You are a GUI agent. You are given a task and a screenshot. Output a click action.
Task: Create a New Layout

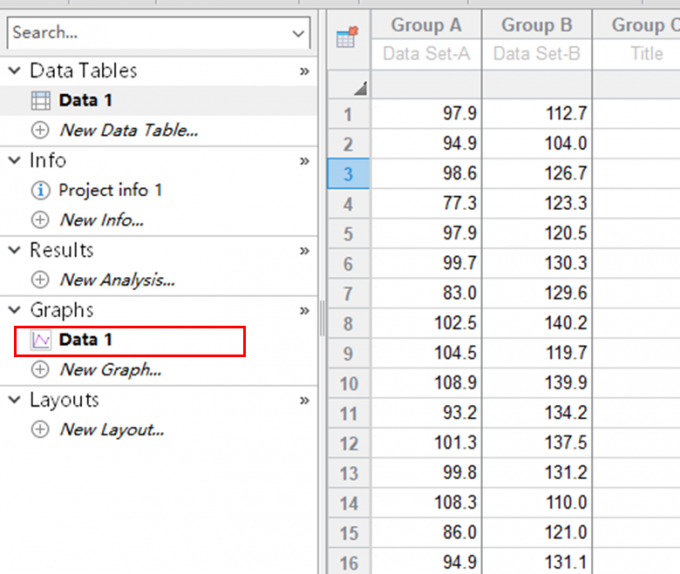[x=112, y=430]
